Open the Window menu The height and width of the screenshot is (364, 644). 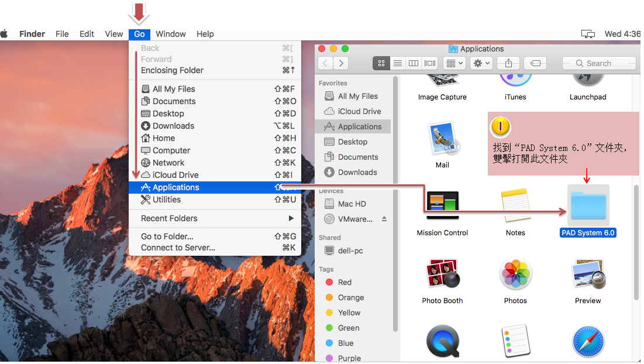tap(170, 34)
